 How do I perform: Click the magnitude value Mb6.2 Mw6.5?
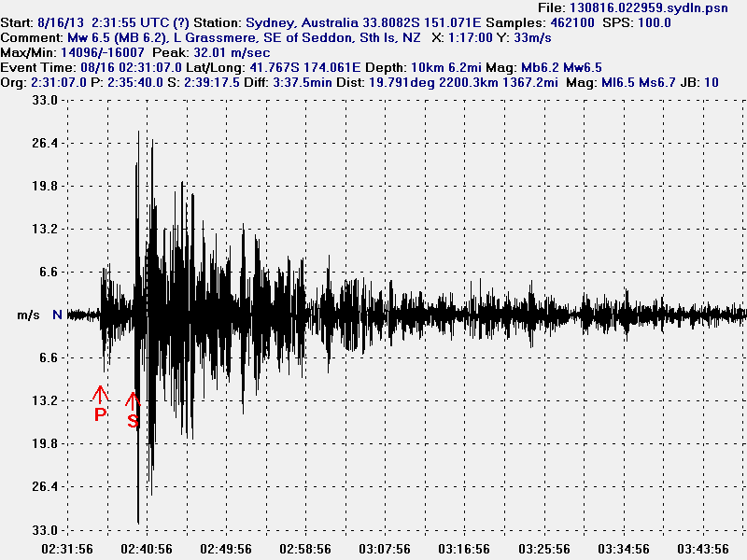pyautogui.click(x=561, y=67)
